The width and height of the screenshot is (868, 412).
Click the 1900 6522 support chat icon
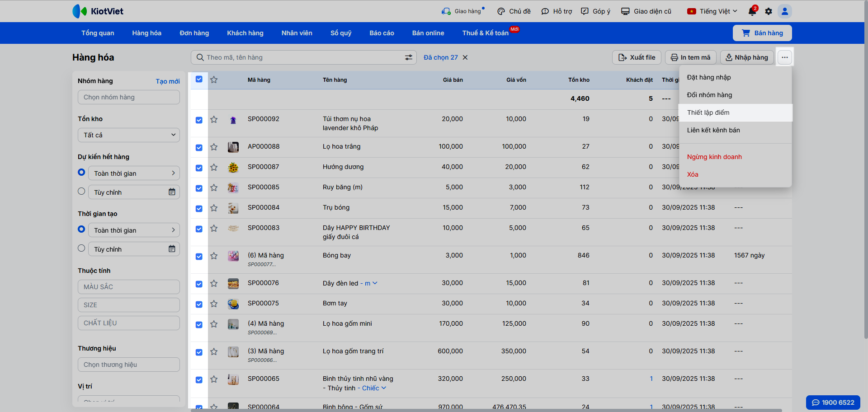[816, 403]
